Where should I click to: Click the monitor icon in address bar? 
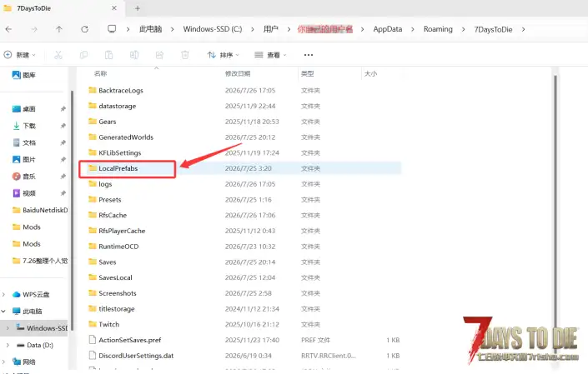tap(112, 29)
